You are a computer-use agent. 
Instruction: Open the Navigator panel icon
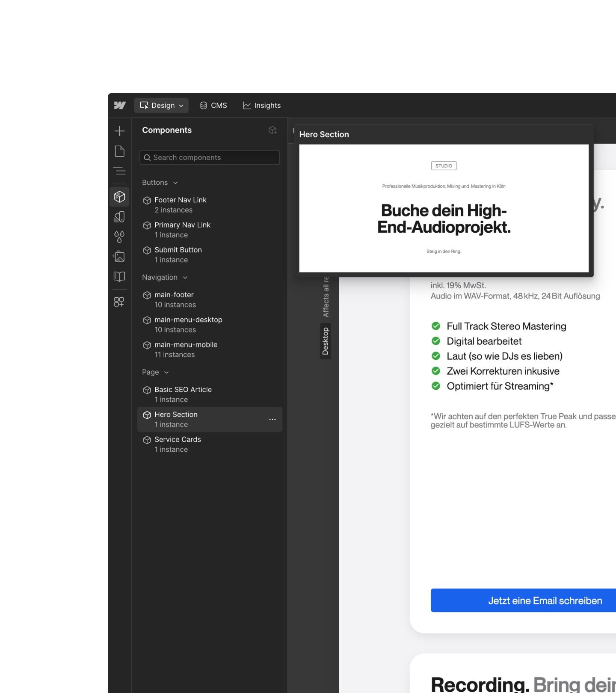(x=120, y=171)
